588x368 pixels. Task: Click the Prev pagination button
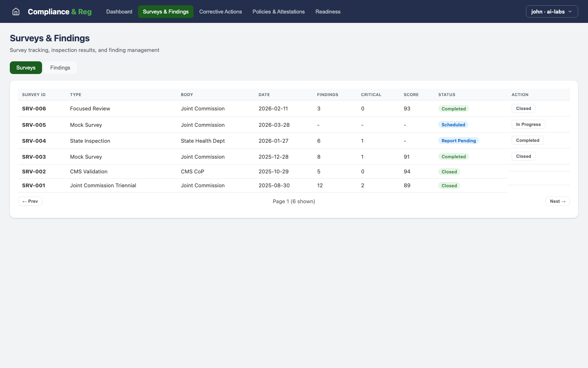[30, 201]
